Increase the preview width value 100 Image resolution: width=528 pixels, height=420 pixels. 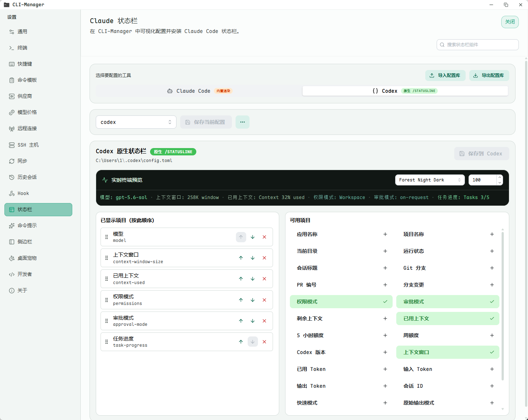pyautogui.click(x=500, y=177)
